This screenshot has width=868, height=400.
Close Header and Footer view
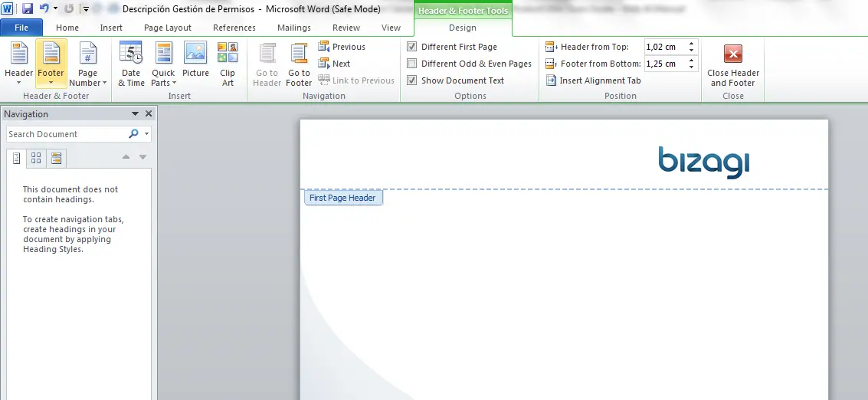pyautogui.click(x=733, y=64)
